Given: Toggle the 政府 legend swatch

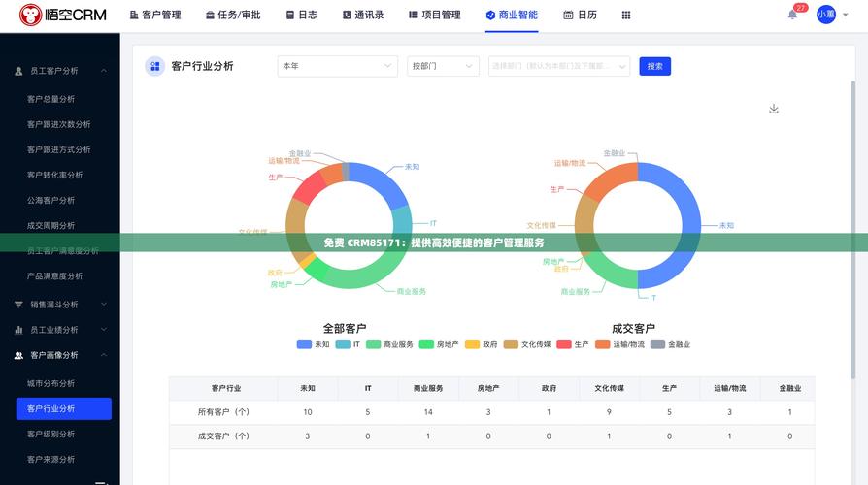Looking at the screenshot, I should click(472, 344).
